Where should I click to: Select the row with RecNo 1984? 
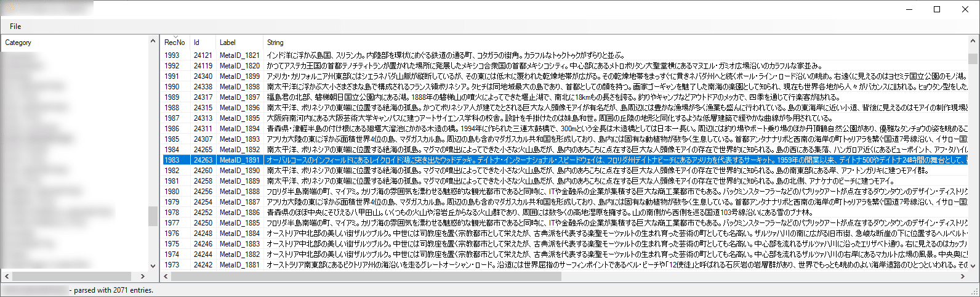(x=564, y=149)
